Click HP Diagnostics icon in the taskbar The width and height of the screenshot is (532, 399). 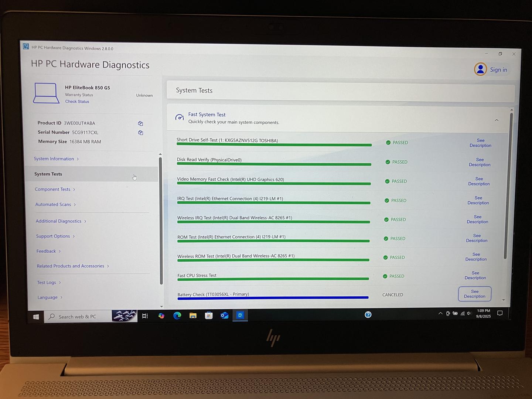[x=240, y=315]
